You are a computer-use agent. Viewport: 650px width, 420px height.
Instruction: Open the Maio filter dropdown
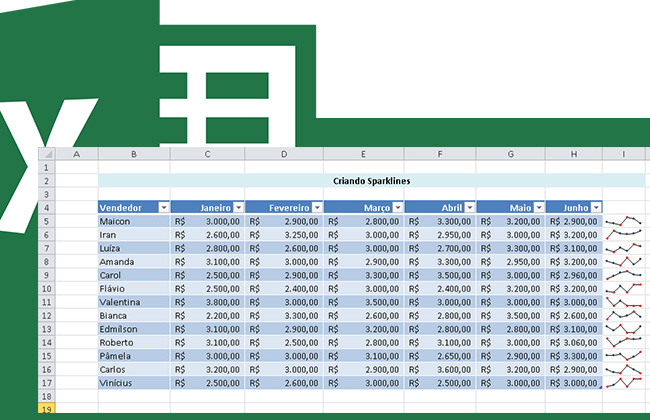tap(539, 207)
